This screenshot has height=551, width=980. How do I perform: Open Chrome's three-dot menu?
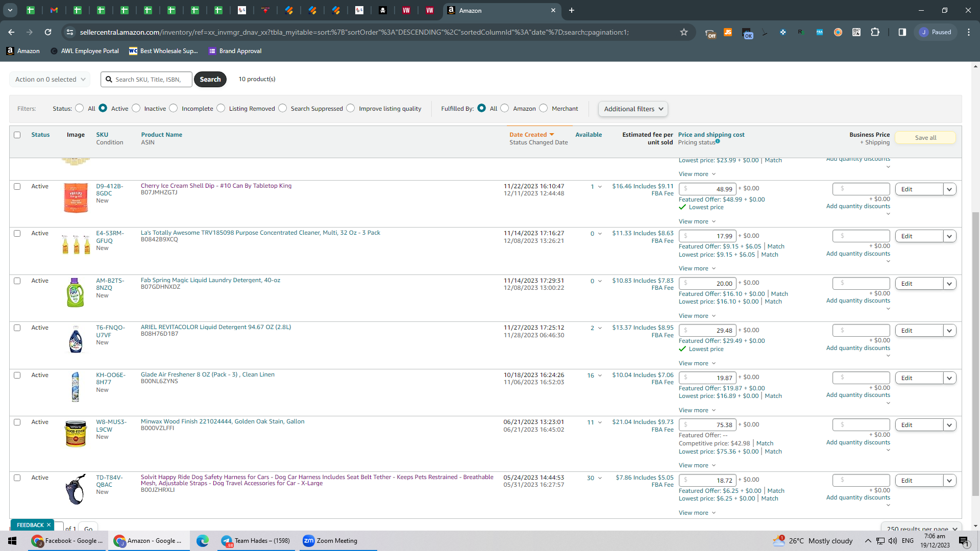(x=969, y=32)
